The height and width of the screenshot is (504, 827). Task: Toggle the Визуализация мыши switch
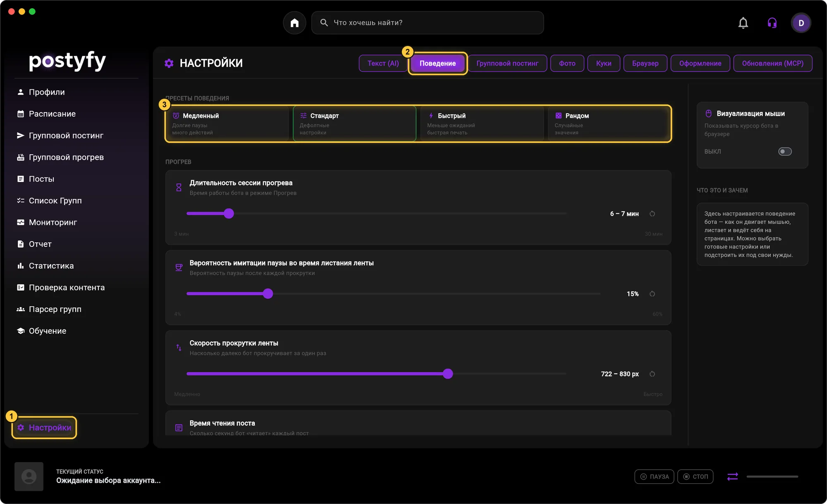click(x=785, y=152)
